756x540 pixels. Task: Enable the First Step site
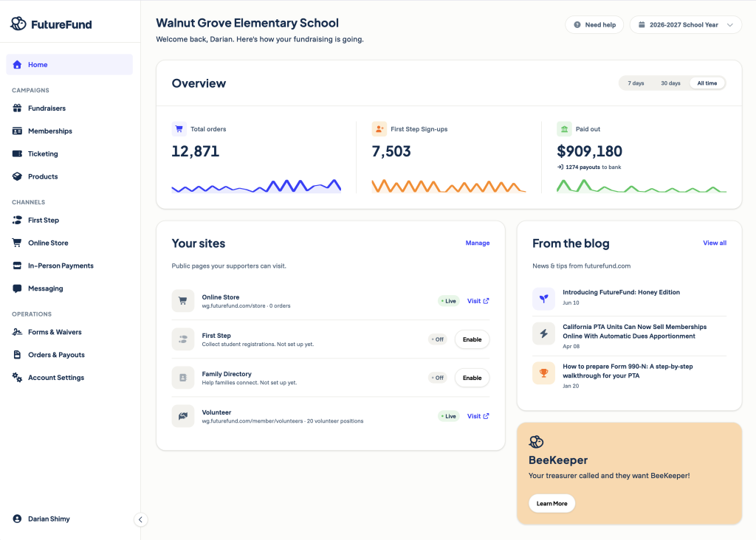pyautogui.click(x=472, y=339)
